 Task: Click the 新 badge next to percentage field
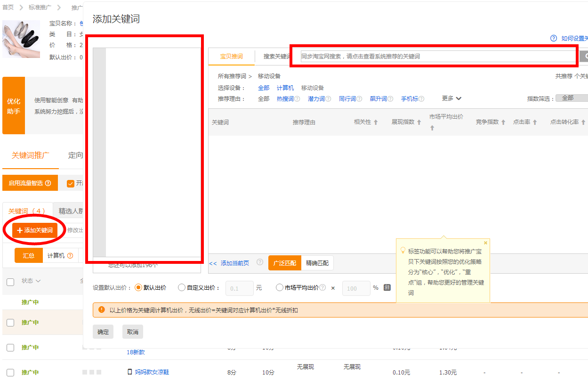click(387, 288)
